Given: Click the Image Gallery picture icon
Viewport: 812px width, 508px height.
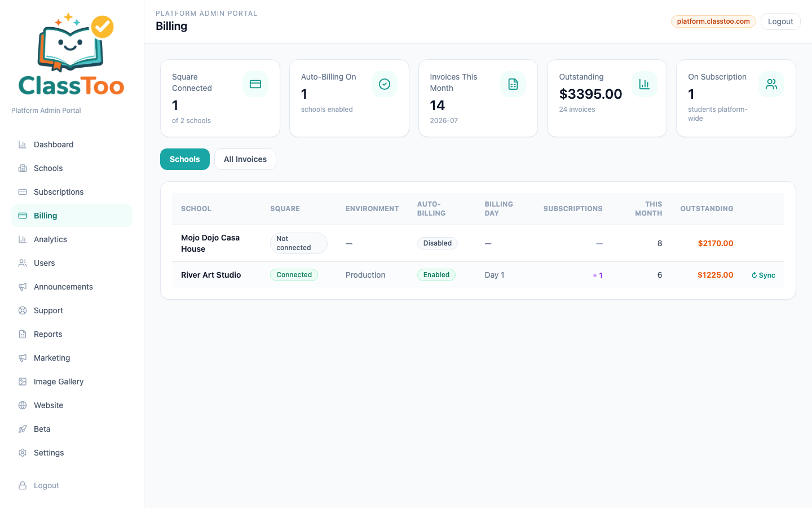Looking at the screenshot, I should click(x=23, y=382).
